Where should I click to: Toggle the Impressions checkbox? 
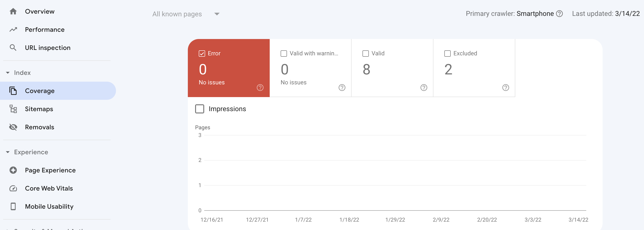pos(199,109)
